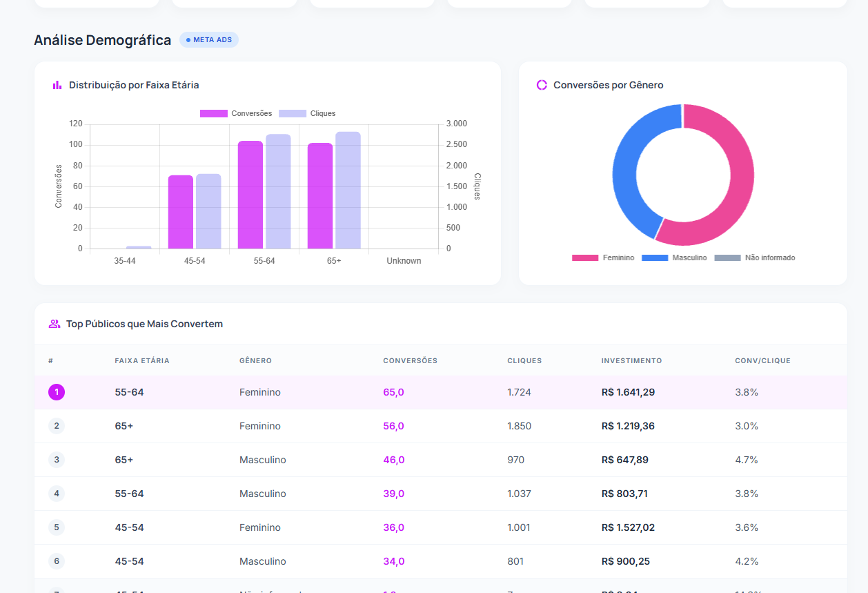Click the R$ 647,89 investment cell
Image resolution: width=868 pixels, height=593 pixels.
[625, 460]
